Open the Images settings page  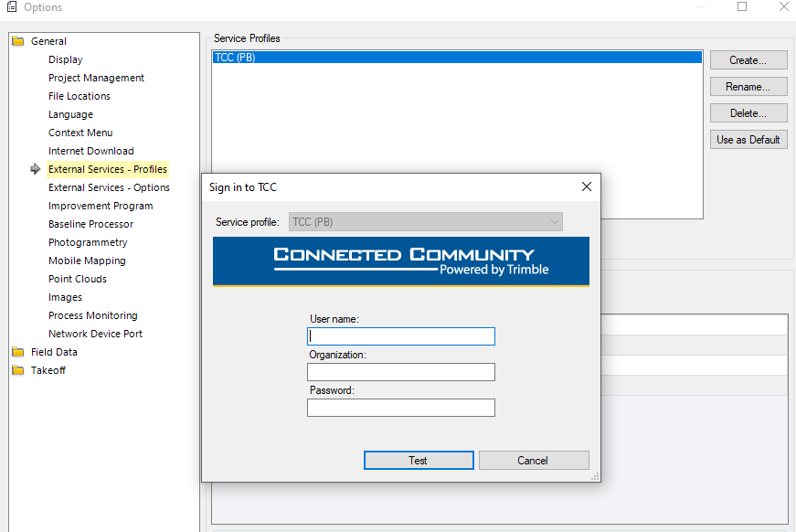65,297
